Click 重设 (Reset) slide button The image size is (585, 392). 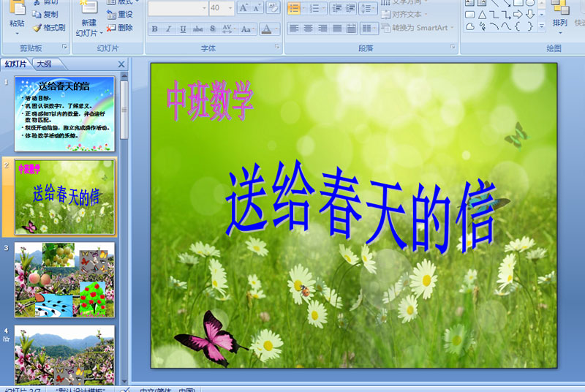pos(120,14)
